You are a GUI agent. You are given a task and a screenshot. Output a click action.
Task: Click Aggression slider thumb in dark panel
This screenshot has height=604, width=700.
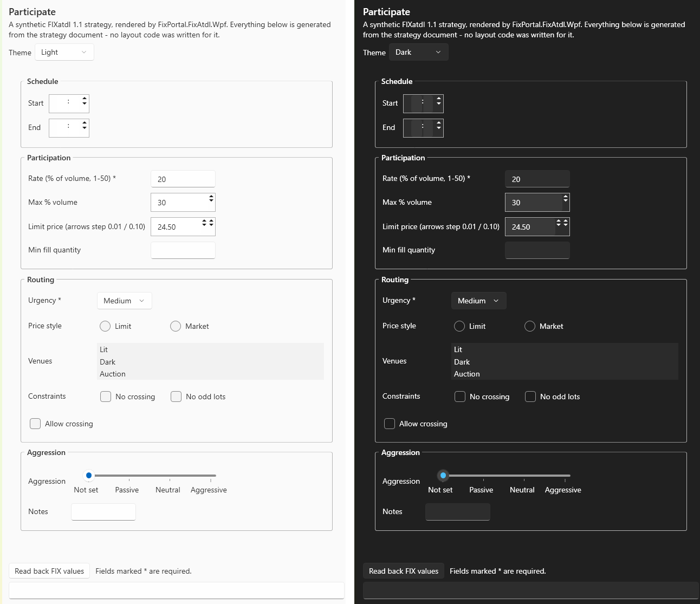(x=443, y=475)
